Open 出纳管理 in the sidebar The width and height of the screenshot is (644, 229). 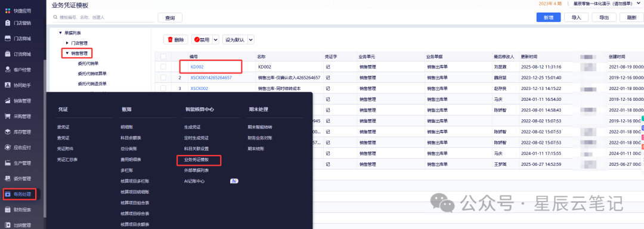click(18, 225)
